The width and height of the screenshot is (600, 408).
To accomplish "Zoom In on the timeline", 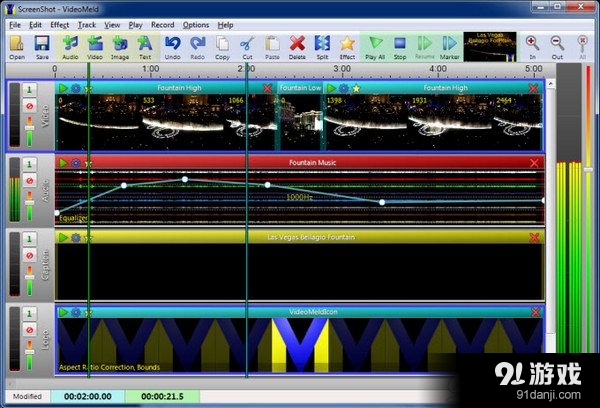I will pos(532,47).
